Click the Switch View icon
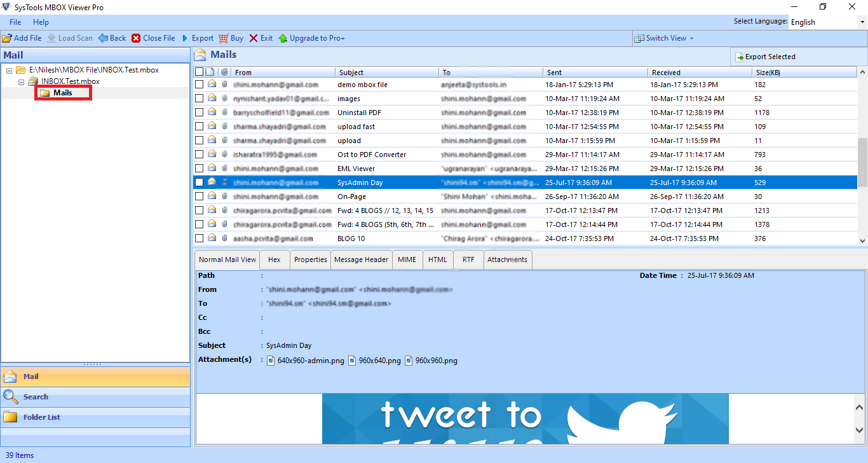868x463 pixels. click(640, 38)
